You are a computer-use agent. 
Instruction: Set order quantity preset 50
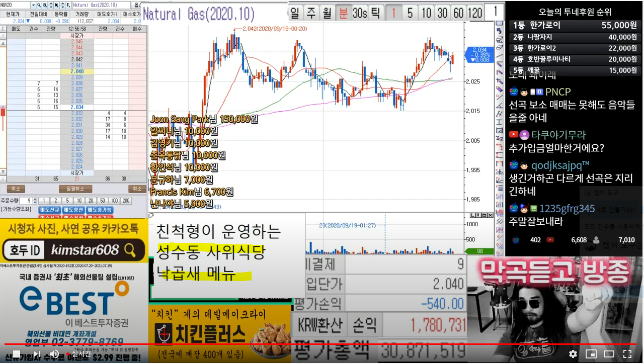[103, 201]
